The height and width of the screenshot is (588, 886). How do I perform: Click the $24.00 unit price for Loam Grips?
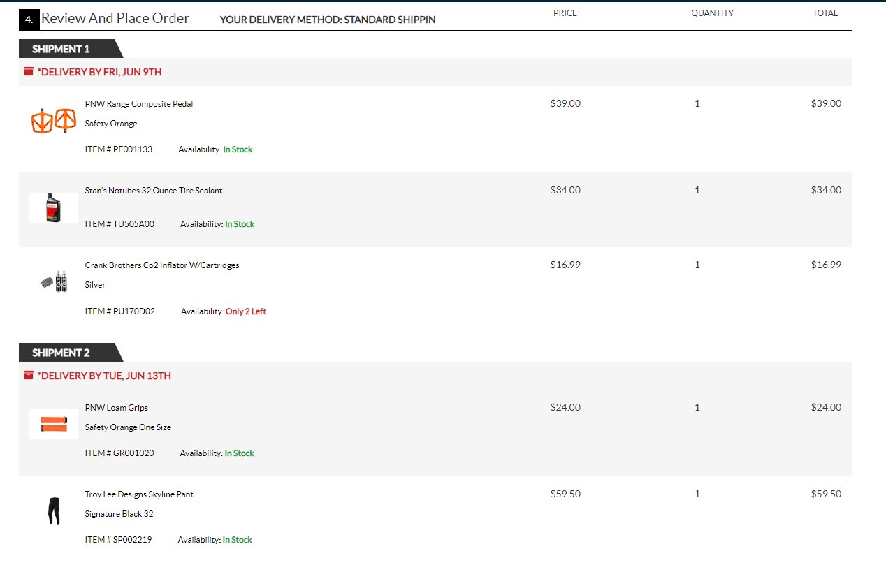pyautogui.click(x=565, y=407)
